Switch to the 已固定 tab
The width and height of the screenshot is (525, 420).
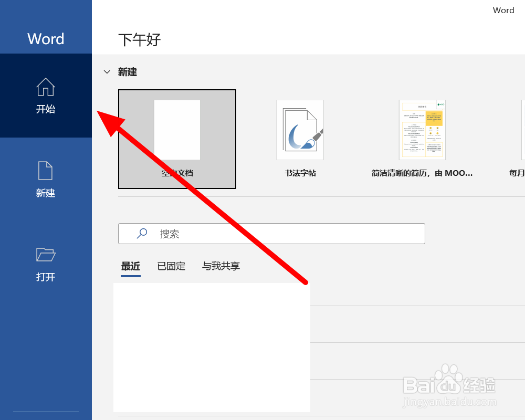pyautogui.click(x=171, y=266)
